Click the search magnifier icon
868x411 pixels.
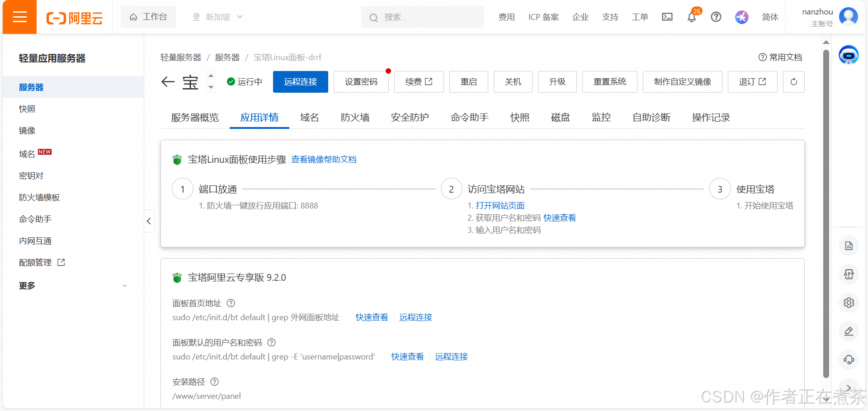[x=373, y=18]
